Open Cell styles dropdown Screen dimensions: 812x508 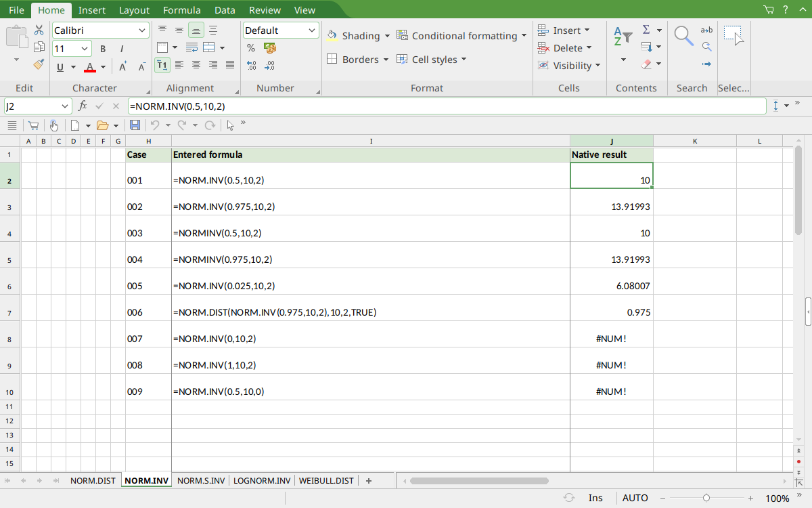point(464,60)
